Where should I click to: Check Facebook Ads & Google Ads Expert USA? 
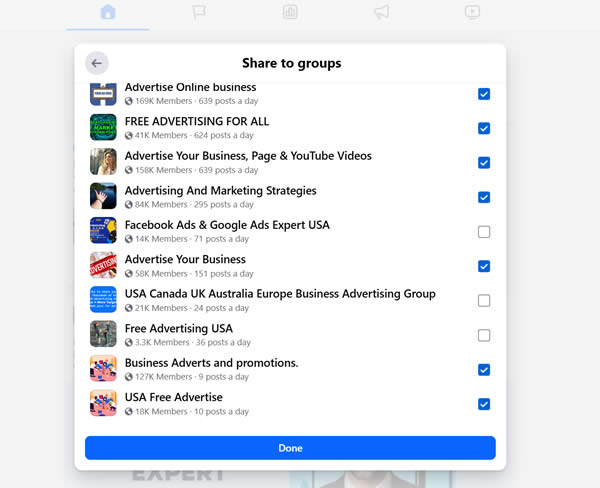(484, 232)
